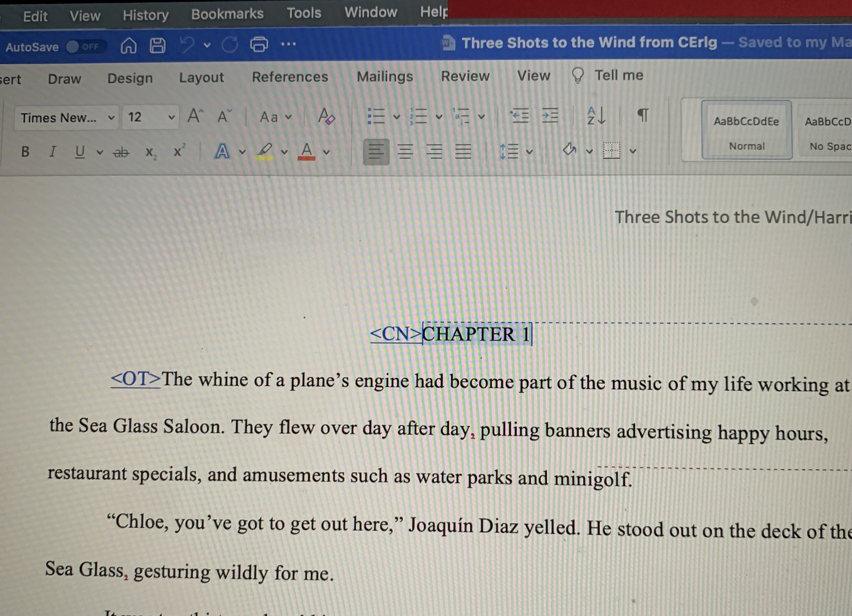The height and width of the screenshot is (616, 852).
Task: Click the Save disk icon
Action: pos(158,45)
